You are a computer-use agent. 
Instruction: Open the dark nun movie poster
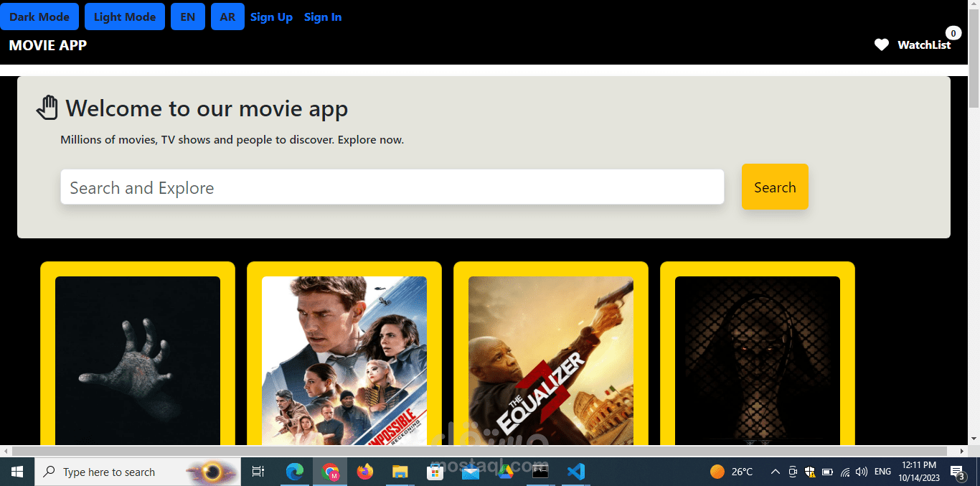click(x=758, y=360)
